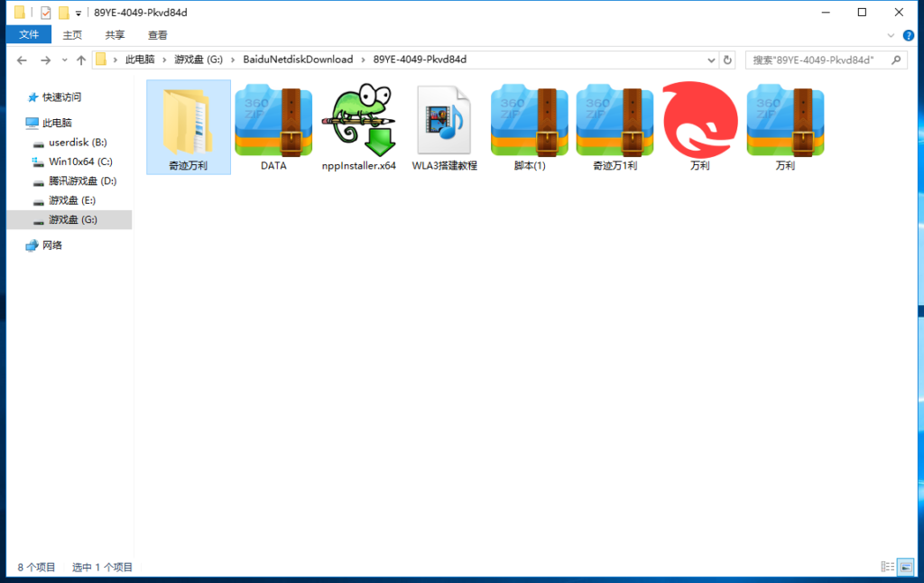The height and width of the screenshot is (583, 924).
Task: Open the 文件 menu
Action: [29, 35]
